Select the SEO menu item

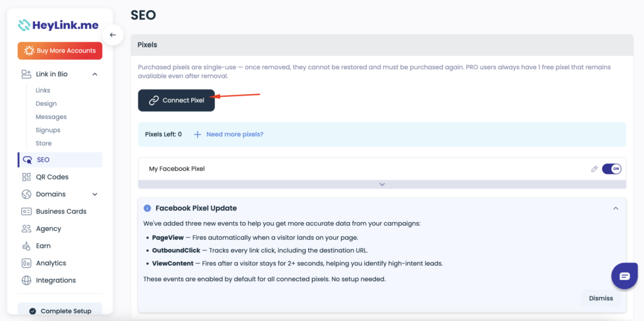click(x=60, y=160)
